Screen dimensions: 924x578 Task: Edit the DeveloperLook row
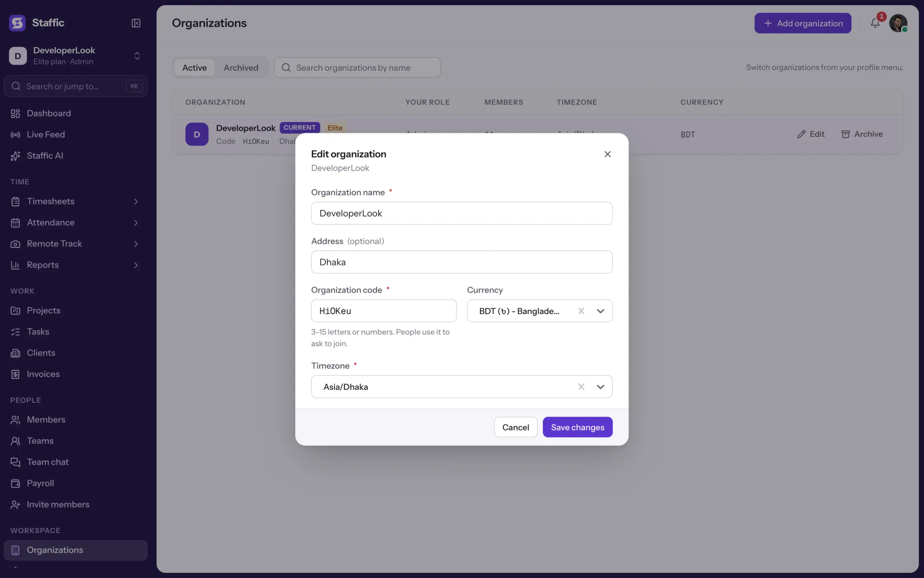811,134
